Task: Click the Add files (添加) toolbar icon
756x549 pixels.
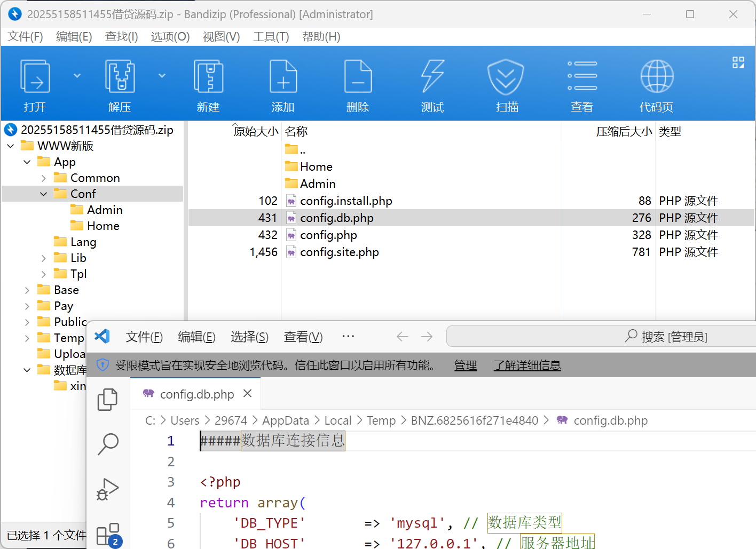Action: 283,76
